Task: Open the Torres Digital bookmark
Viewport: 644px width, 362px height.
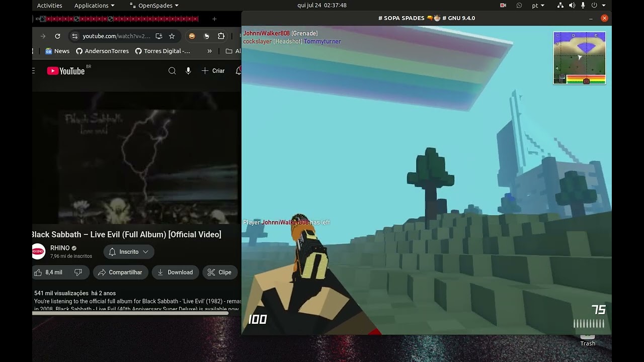Action: click(x=163, y=51)
